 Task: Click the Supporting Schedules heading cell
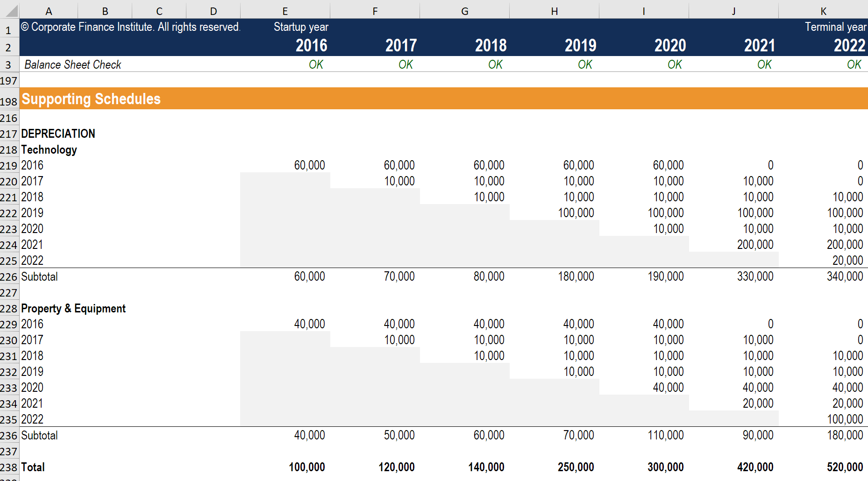coord(91,99)
